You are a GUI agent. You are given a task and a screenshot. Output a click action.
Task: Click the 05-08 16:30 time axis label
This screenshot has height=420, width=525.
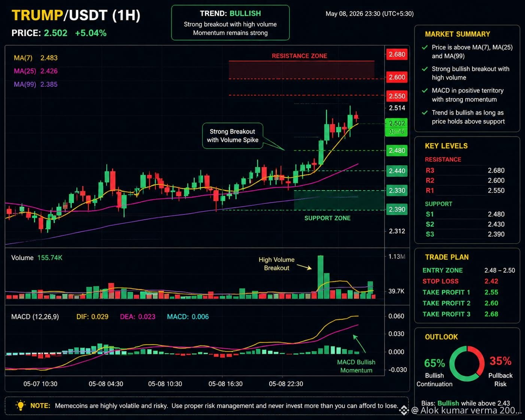click(x=225, y=384)
